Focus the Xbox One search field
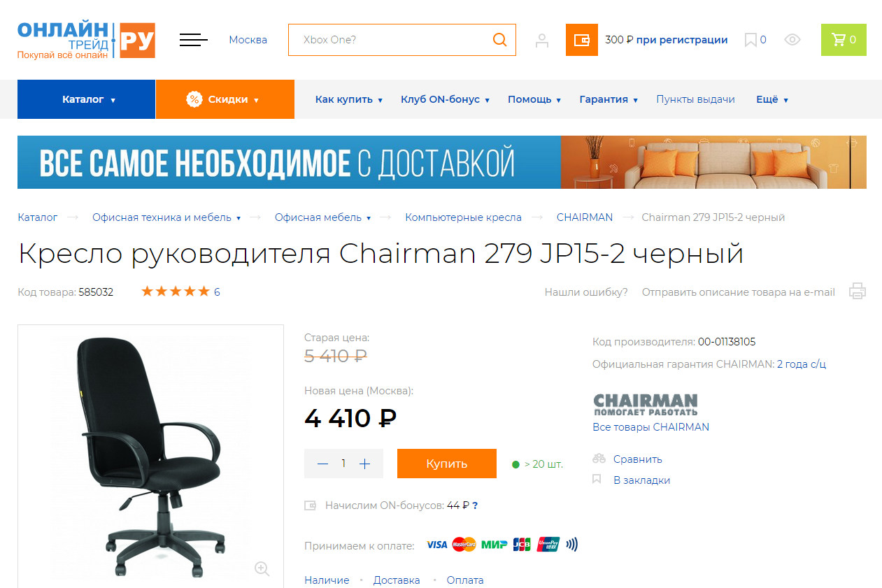The height and width of the screenshot is (588, 882). [x=390, y=40]
